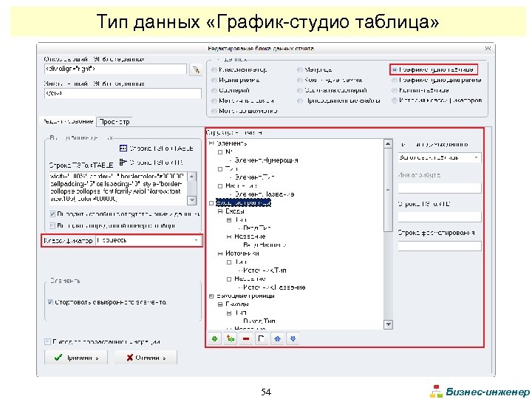Select the «Сценарий» radio button
532x399 pixels.
pos(214,91)
